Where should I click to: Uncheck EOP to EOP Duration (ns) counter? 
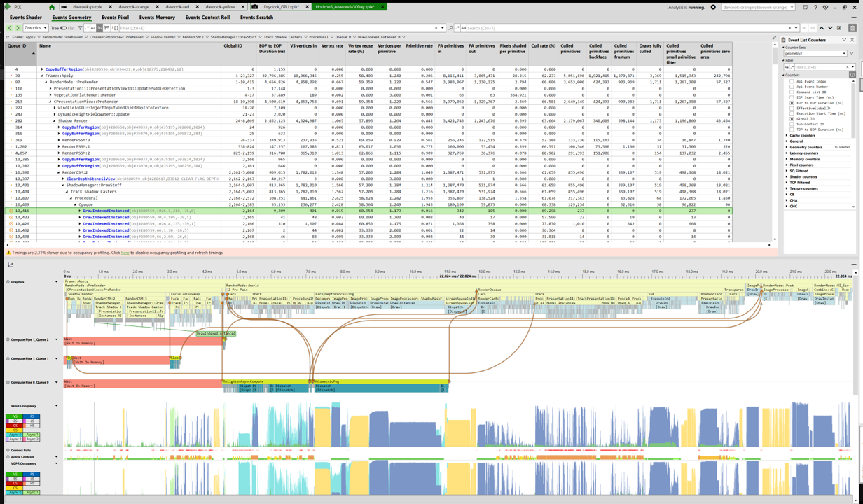pyautogui.click(x=792, y=103)
